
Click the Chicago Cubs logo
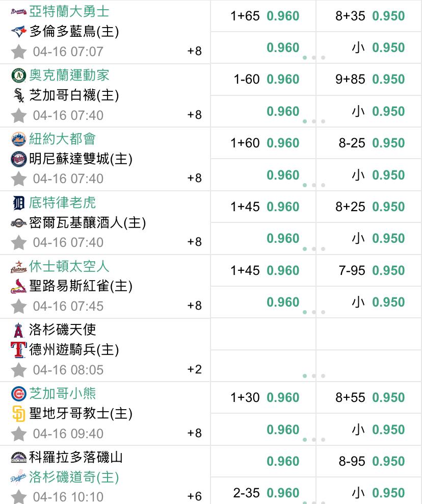click(x=19, y=394)
